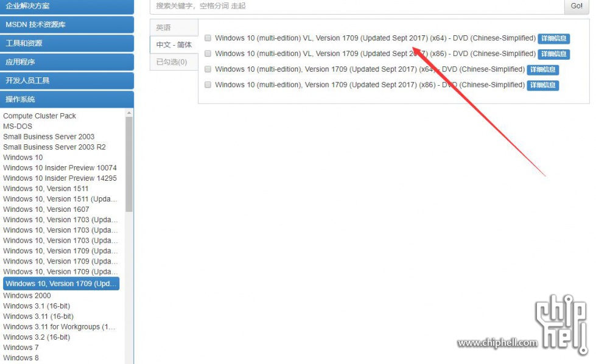Screen dimensions: 596x364
Task: Choose Small Business Server 2003 R2
Action: [54, 147]
